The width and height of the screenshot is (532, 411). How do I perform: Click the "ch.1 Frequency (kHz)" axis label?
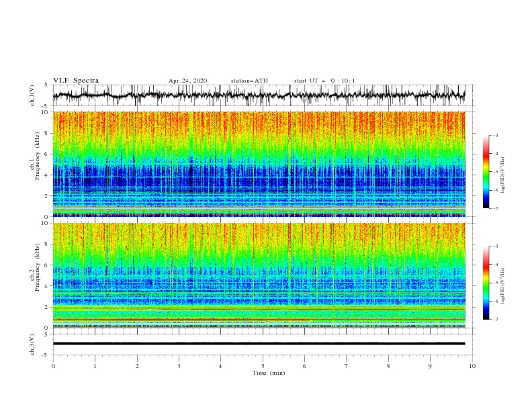coord(35,156)
